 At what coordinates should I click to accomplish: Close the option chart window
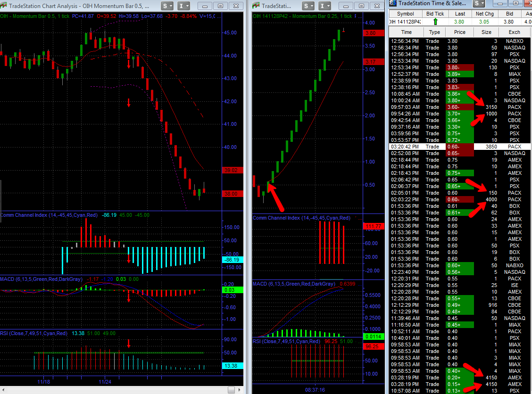(377, 6)
